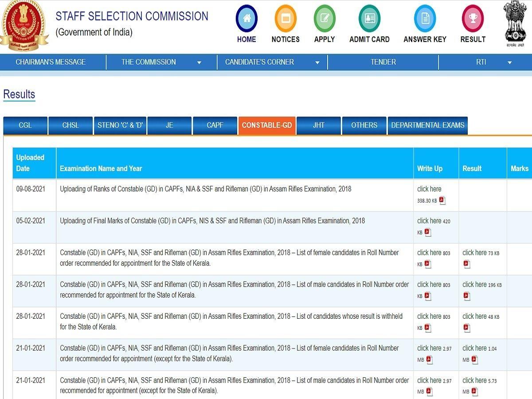Screen dimensions: 532x399
Task: Open the Admit Card icon
Action: [369, 19]
